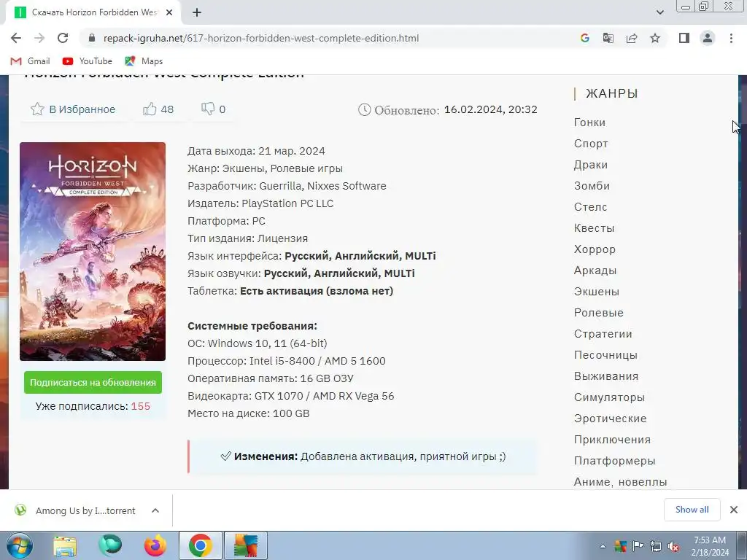Image resolution: width=747 pixels, height=560 pixels.
Task: Open the Приключения genre
Action: 612,440
